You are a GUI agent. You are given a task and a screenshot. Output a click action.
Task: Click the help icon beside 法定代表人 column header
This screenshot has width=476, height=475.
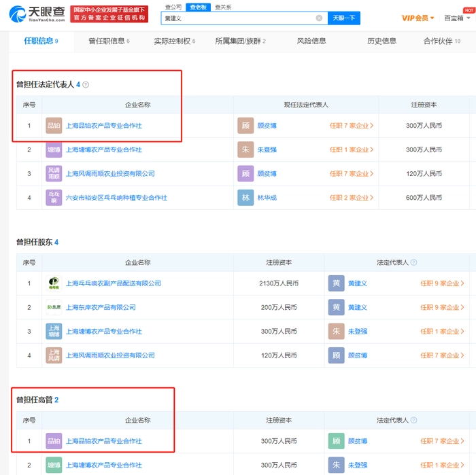pos(413,262)
